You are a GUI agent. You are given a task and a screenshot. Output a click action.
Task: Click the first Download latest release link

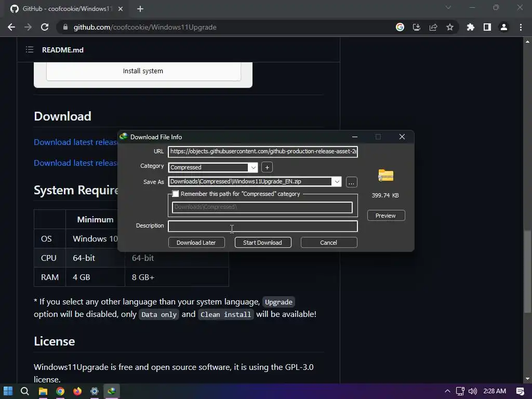tap(76, 142)
